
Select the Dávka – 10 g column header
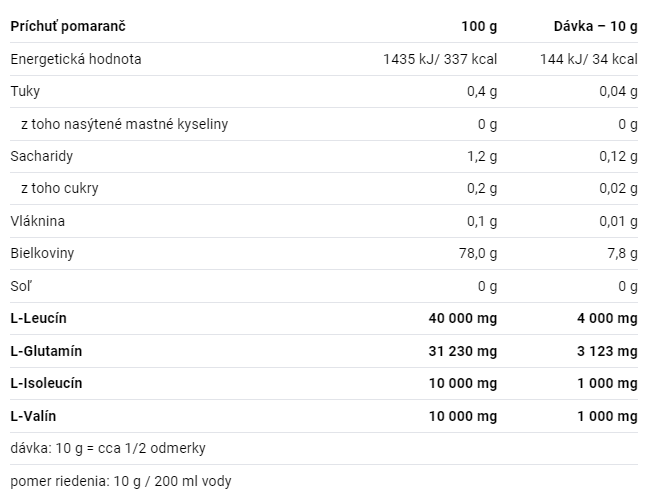[x=596, y=26]
